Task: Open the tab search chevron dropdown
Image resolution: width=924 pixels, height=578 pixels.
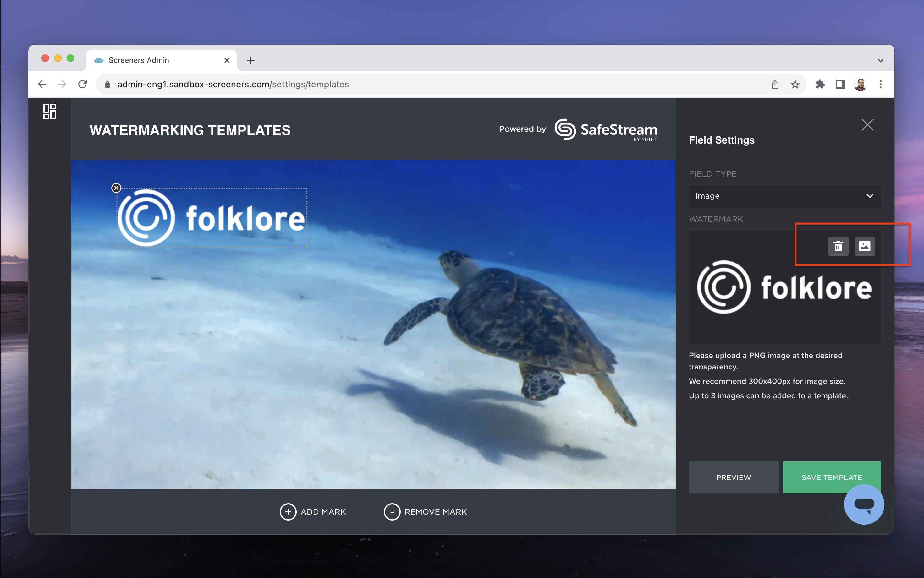Action: point(880,60)
